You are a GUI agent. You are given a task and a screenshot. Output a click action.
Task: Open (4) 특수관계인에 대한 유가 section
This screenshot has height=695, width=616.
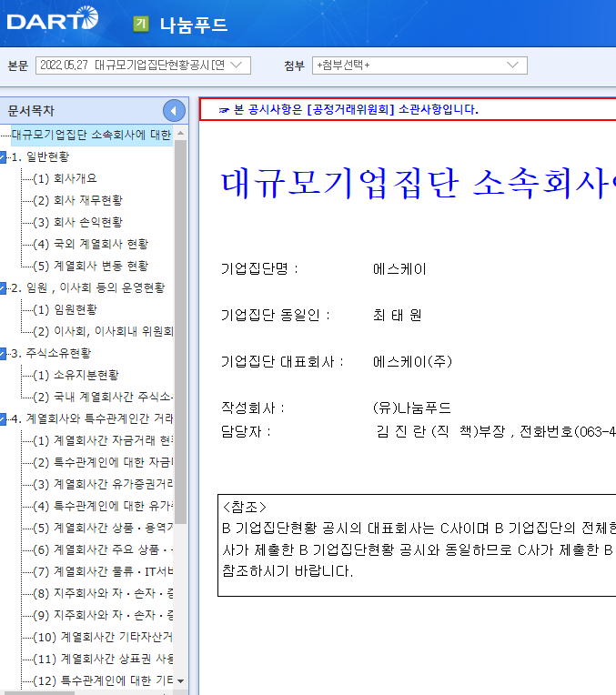tap(103, 506)
